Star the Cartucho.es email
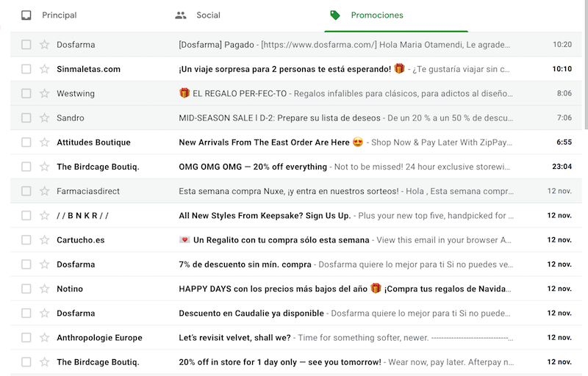The image size is (588, 376). 45,240
